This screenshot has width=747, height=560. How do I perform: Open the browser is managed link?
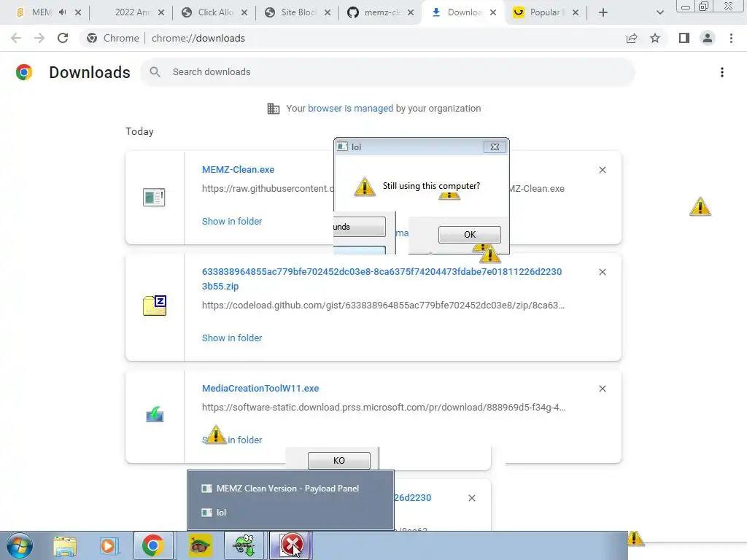point(350,109)
